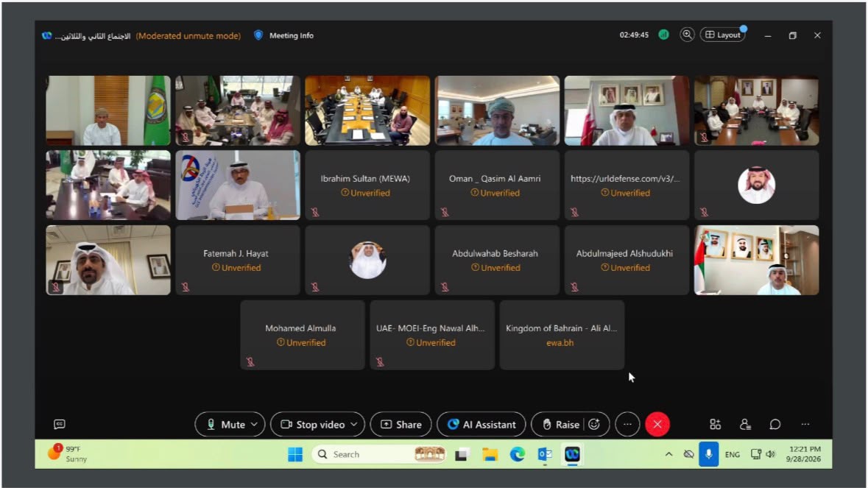Open the Layout dropdown

point(723,35)
